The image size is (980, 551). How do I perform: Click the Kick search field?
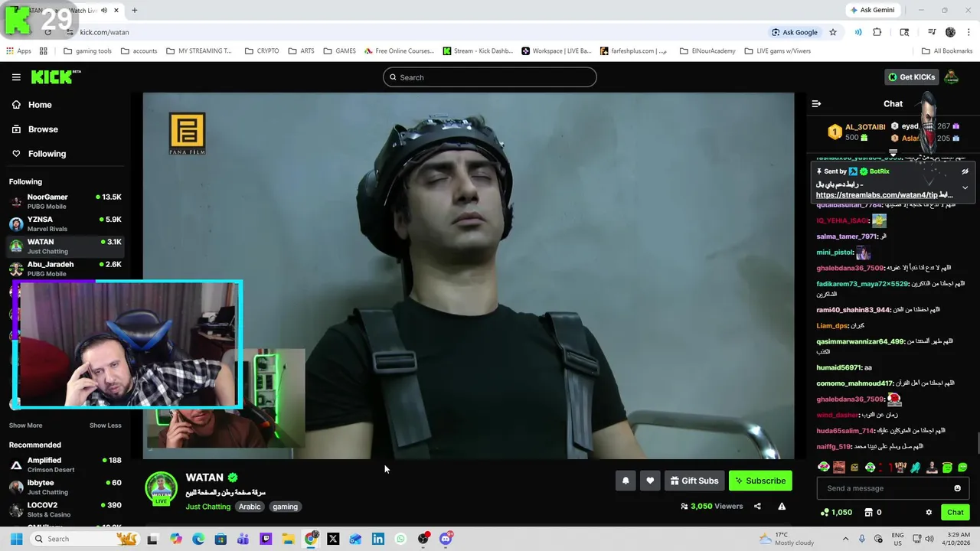click(490, 77)
